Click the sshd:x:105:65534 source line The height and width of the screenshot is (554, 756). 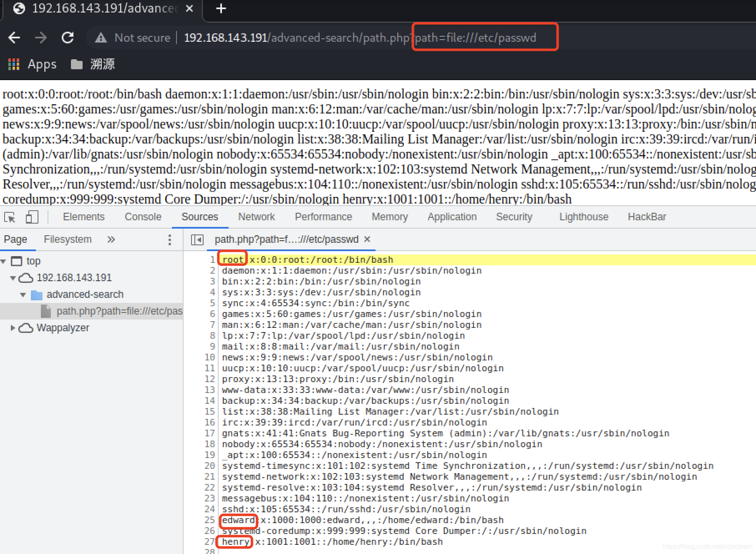(x=346, y=509)
